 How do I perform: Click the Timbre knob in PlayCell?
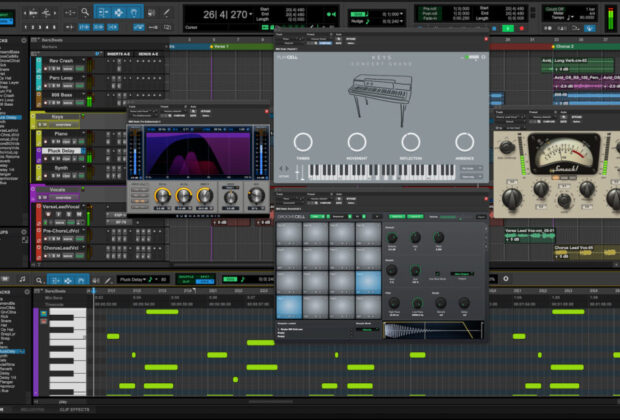(x=303, y=142)
